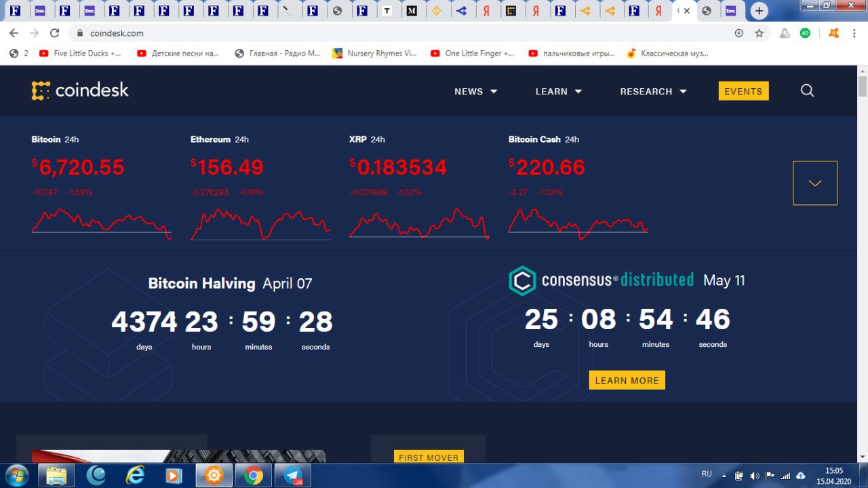This screenshot has width=868, height=488.
Task: Click the Ethereum 24h sparkline chart
Action: (260, 224)
